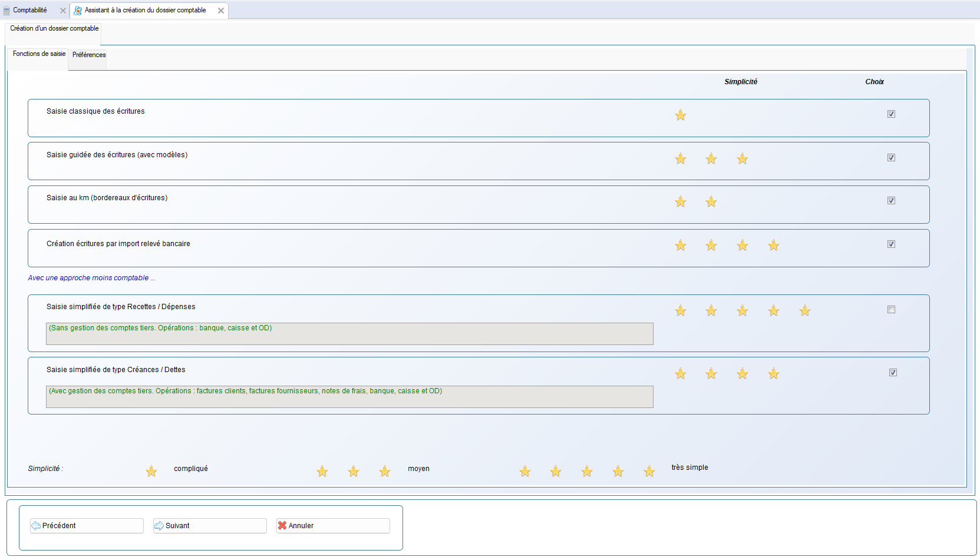The height and width of the screenshot is (557, 980).
Task: Click 'Saisie guidée des écritures (avec modèles)' label
Action: click(117, 155)
